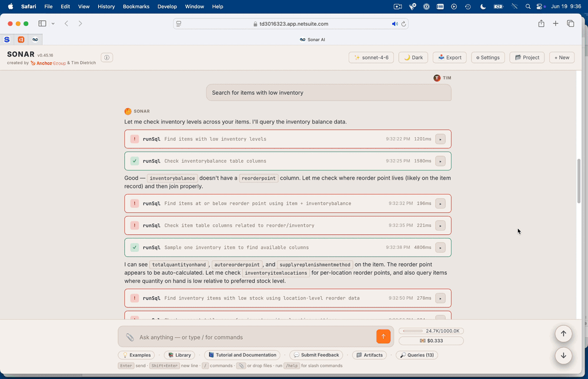Click Submit Feedback
This screenshot has width=588, height=379.
[316, 355]
